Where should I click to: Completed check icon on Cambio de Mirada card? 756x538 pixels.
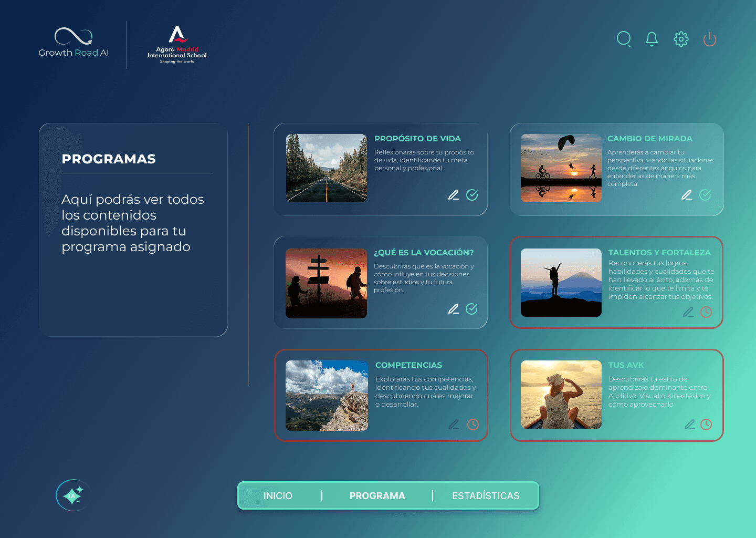(705, 195)
